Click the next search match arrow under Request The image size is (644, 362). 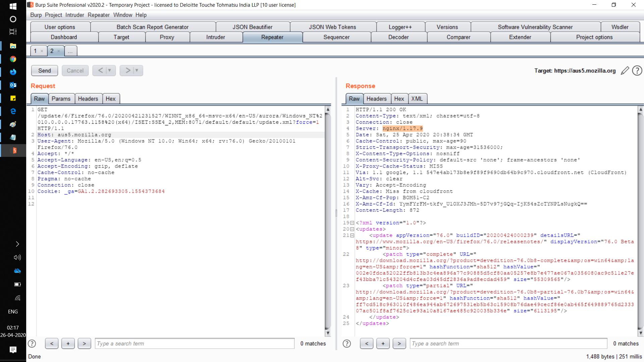pos(84,344)
